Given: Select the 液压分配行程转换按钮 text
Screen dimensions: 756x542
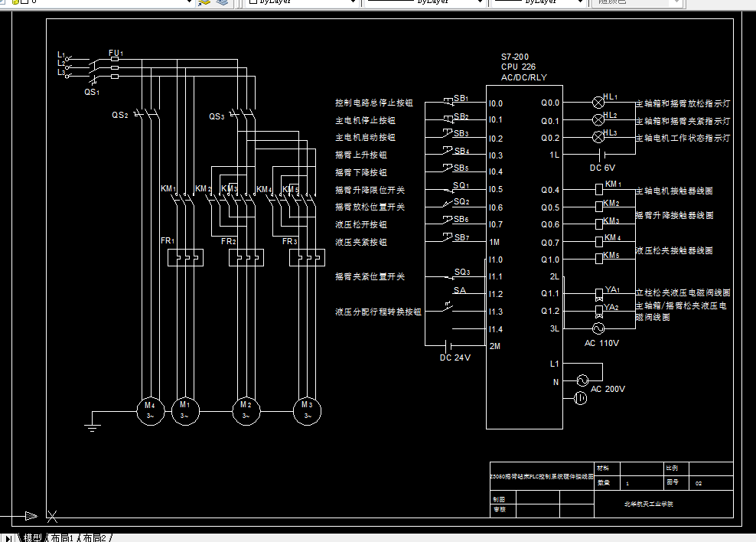Looking at the screenshot, I should [379, 312].
